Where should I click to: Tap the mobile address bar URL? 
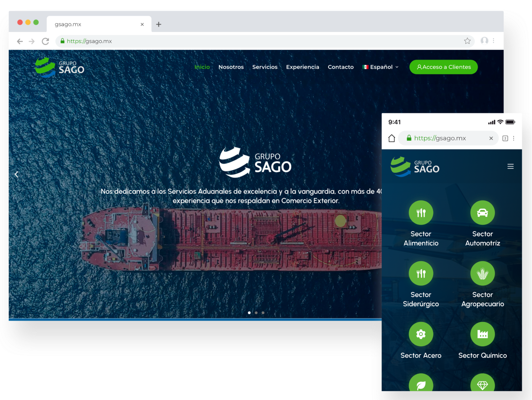pos(440,138)
